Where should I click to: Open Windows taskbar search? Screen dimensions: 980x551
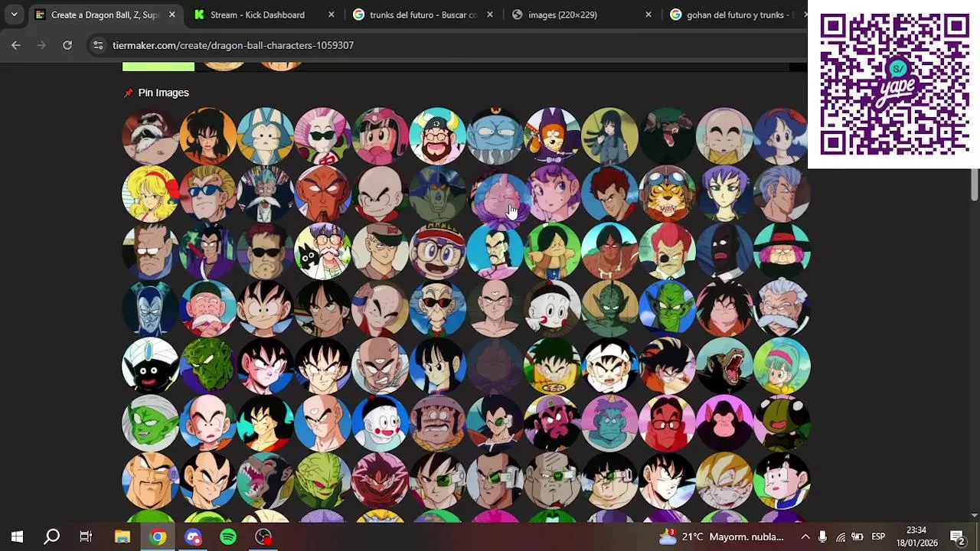pyautogui.click(x=51, y=536)
